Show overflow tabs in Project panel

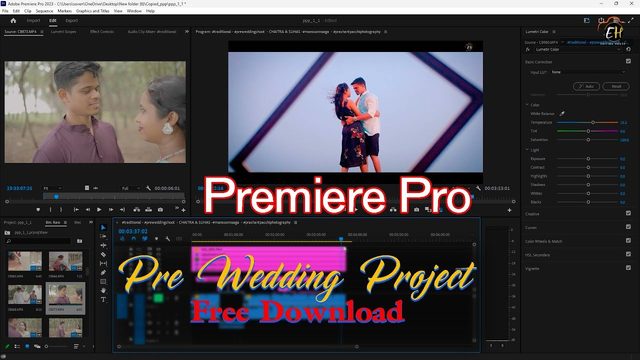[x=91, y=222]
